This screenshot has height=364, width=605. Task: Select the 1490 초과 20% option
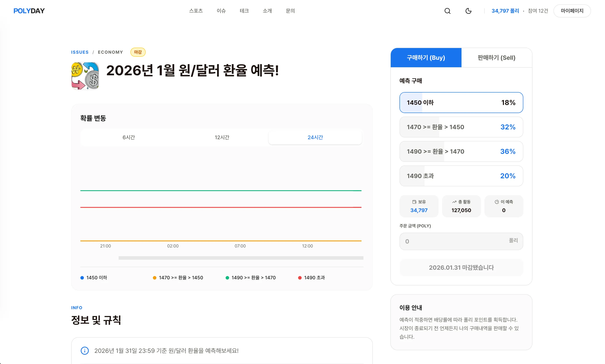(461, 176)
